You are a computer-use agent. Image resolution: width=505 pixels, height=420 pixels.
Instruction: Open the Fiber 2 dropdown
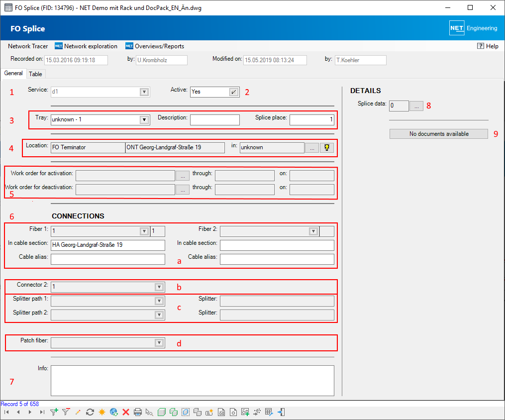tap(313, 231)
